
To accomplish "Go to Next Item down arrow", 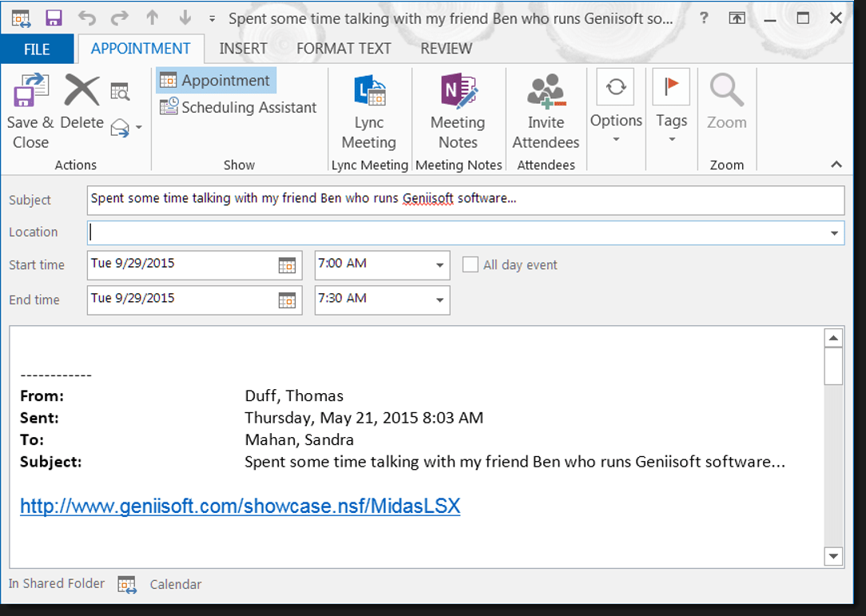I will 185,18.
